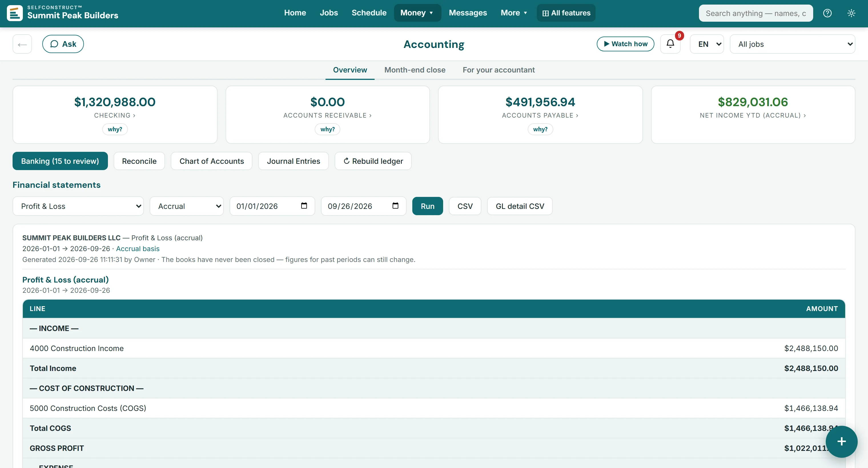Open calendar picker for 09/26/2026 date
Image resolution: width=868 pixels, height=468 pixels.
(395, 206)
